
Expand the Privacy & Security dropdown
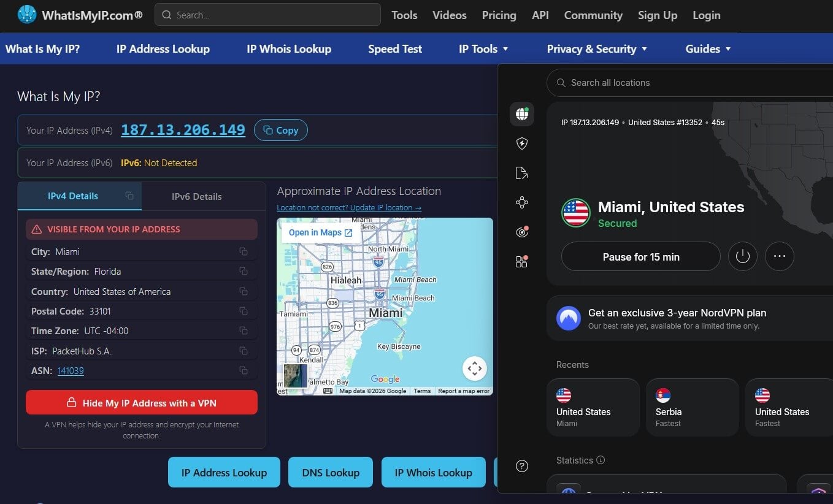click(x=597, y=49)
